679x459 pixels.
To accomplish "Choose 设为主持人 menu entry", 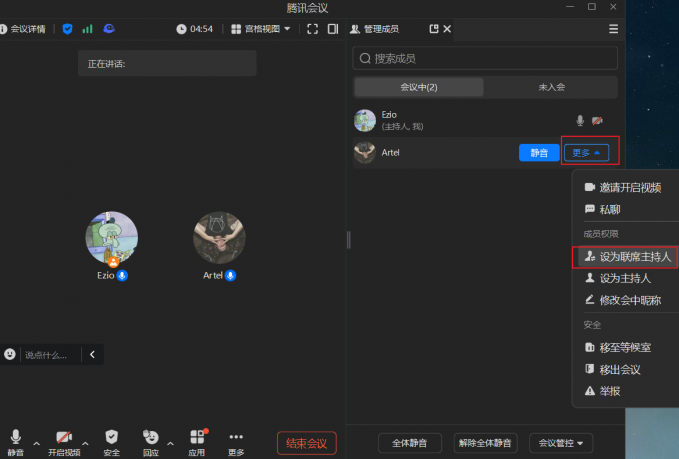I will (x=625, y=278).
